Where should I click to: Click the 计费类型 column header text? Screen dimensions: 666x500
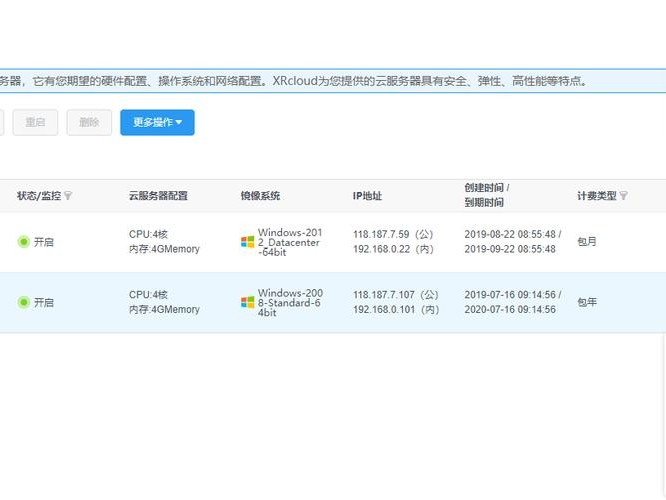pos(597,196)
